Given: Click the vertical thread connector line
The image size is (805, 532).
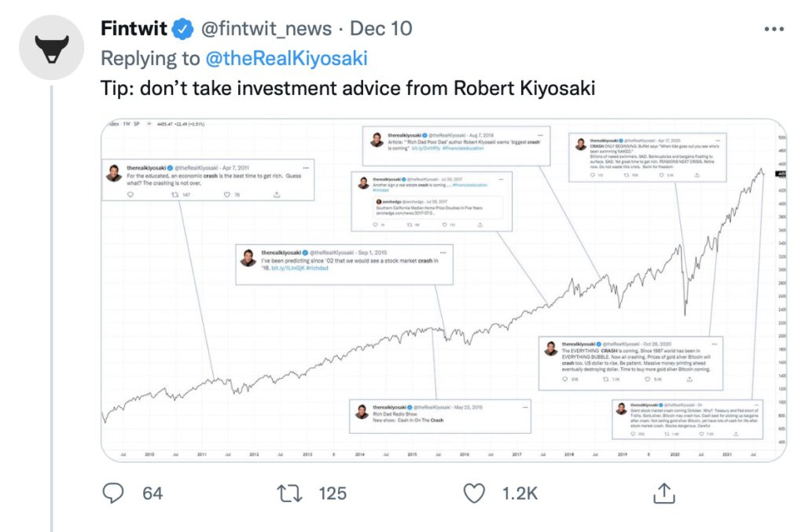Looking at the screenshot, I should click(51, 308).
